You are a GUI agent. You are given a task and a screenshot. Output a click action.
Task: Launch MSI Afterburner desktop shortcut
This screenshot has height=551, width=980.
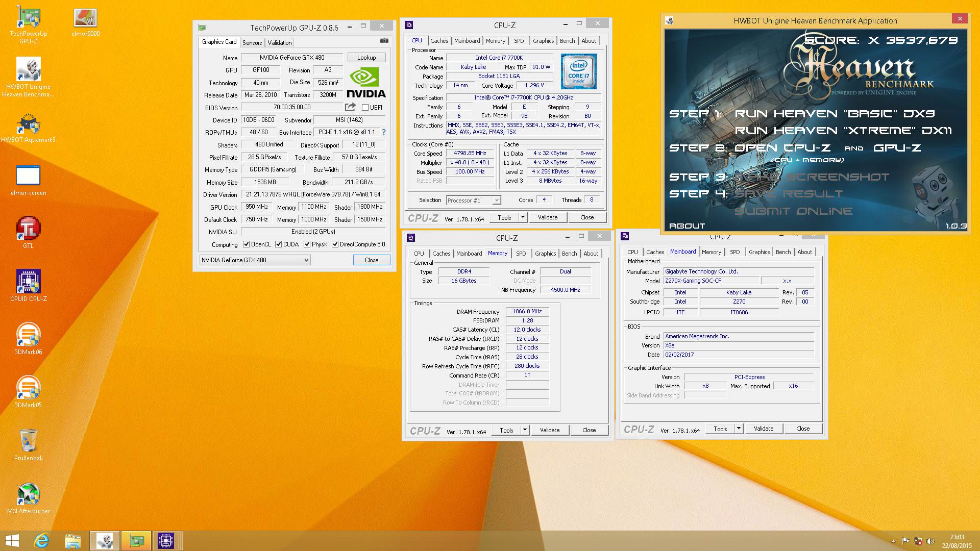pos(29,498)
